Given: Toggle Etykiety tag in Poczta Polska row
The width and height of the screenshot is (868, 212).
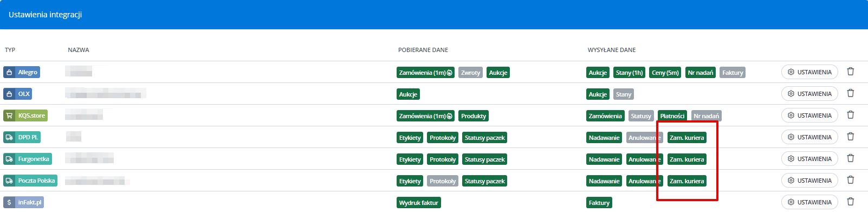Looking at the screenshot, I should point(410,181).
